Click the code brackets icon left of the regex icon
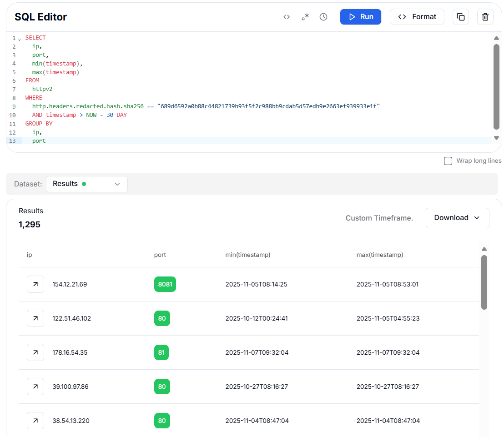The image size is (504, 437). pyautogui.click(x=287, y=17)
